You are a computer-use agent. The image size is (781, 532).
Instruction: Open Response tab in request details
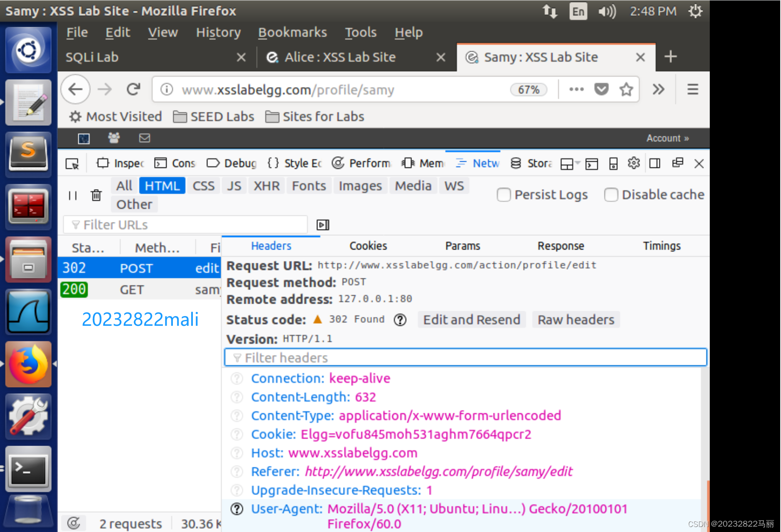click(561, 246)
